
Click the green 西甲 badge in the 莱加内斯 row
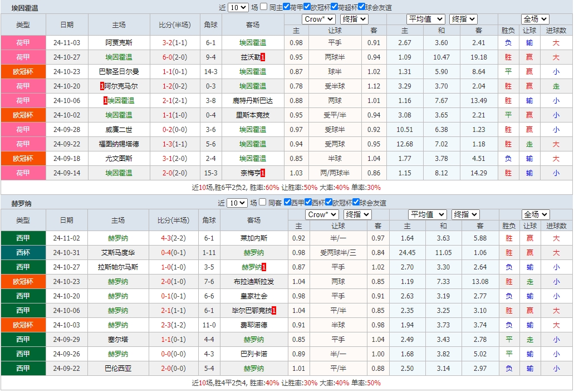click(23, 238)
